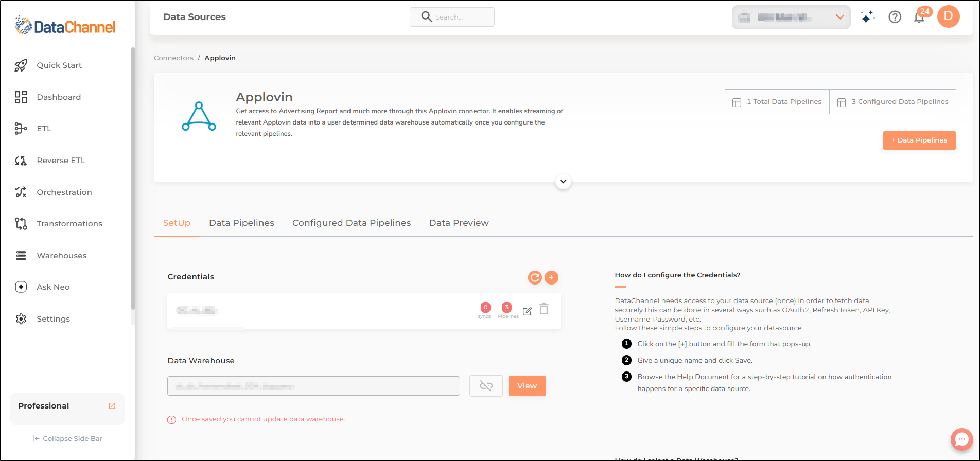Open the user avatar D menu
Screen dimensions: 980x461
coord(949,16)
